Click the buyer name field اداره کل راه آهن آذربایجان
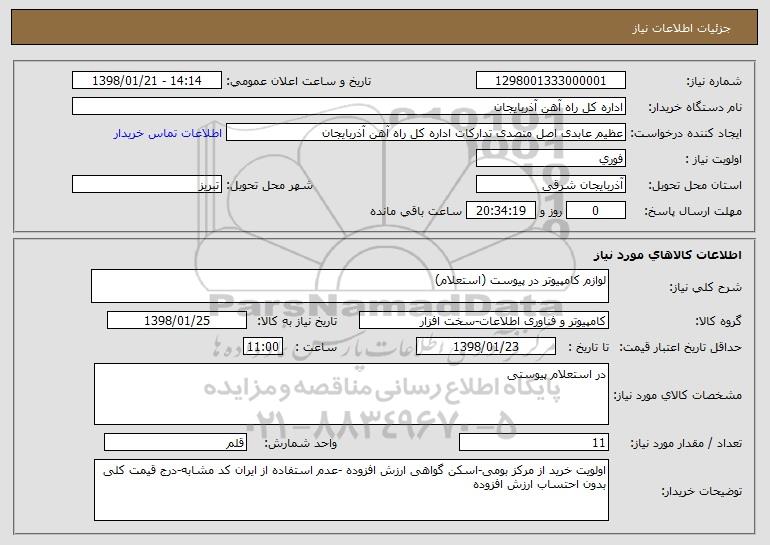The width and height of the screenshot is (770, 545). (x=349, y=107)
